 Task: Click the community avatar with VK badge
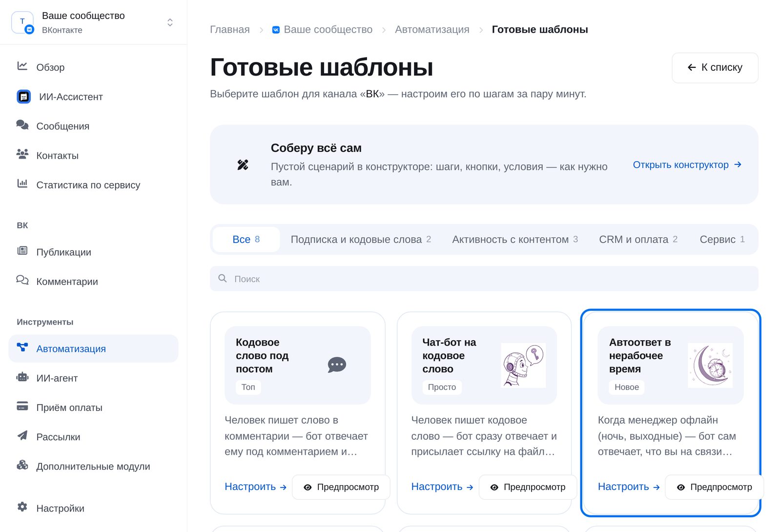[22, 22]
